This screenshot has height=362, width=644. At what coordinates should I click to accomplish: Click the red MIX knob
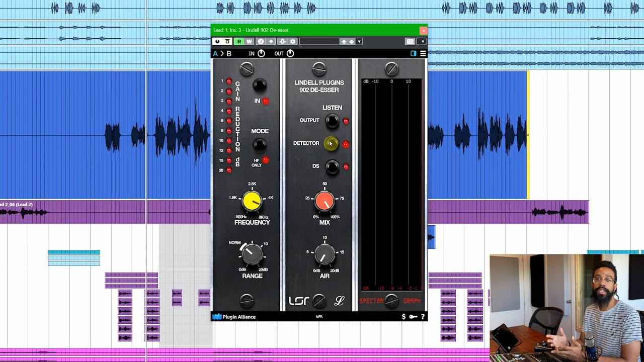pyautogui.click(x=325, y=202)
